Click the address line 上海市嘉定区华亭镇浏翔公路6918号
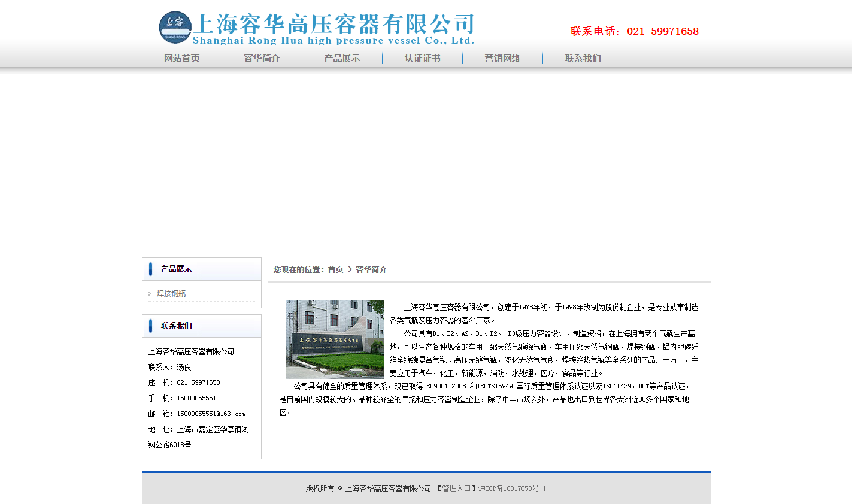The height and width of the screenshot is (504, 852). tap(199, 438)
